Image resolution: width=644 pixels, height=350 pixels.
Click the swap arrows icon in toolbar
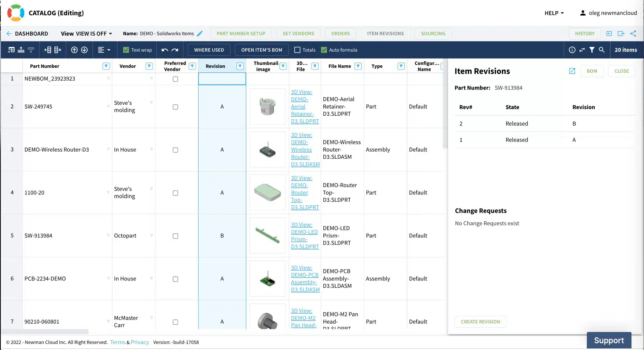tap(582, 50)
